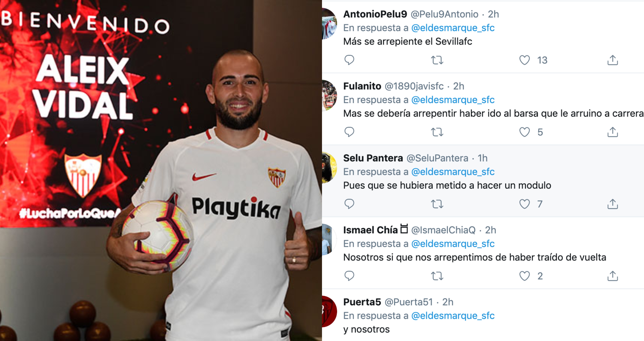Image resolution: width=644 pixels, height=341 pixels.
Task: Open AntonioPelu9 profile name
Action: [x=375, y=14]
